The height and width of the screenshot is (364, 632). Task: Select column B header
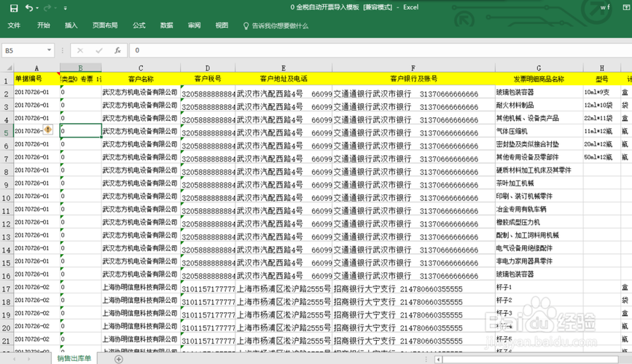(x=81, y=68)
